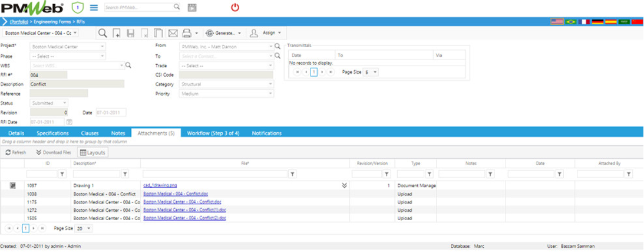Click the filter icon for ID column

point(62,174)
